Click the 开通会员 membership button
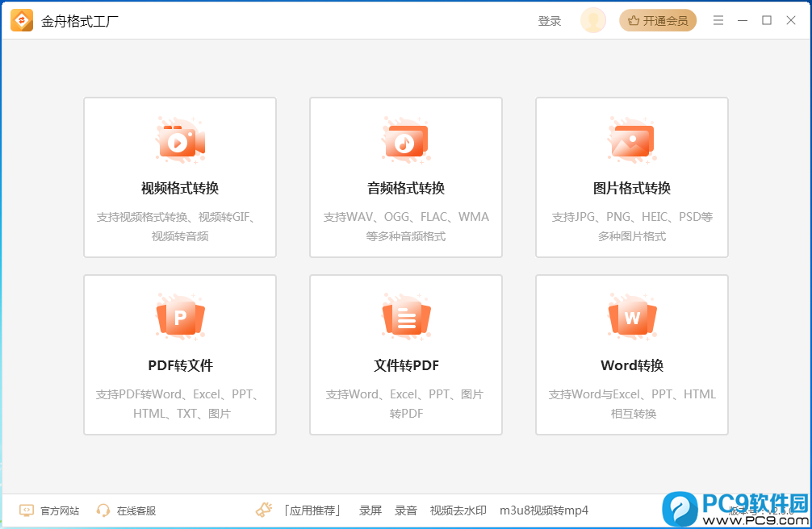Screen dimensions: 812x529 pyautogui.click(x=658, y=21)
